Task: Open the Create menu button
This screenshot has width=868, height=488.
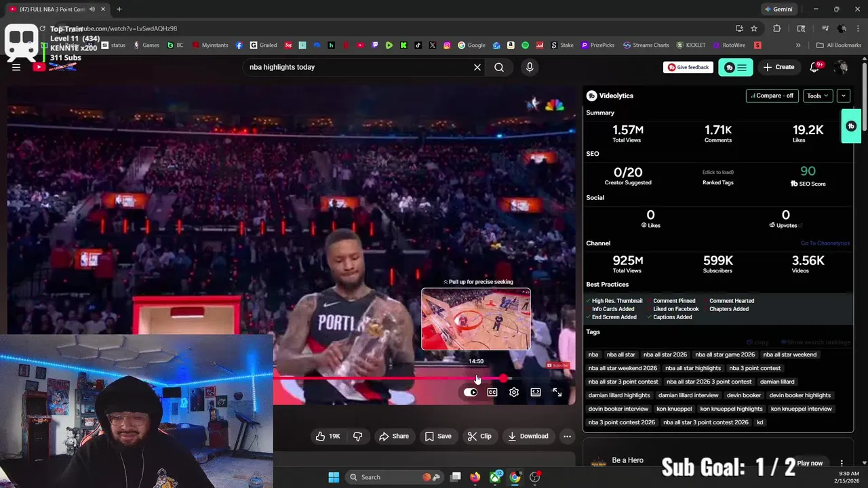Action: (778, 67)
